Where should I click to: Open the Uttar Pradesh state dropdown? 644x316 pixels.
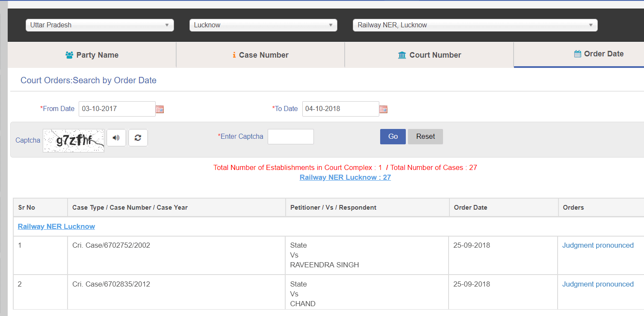pyautogui.click(x=100, y=25)
